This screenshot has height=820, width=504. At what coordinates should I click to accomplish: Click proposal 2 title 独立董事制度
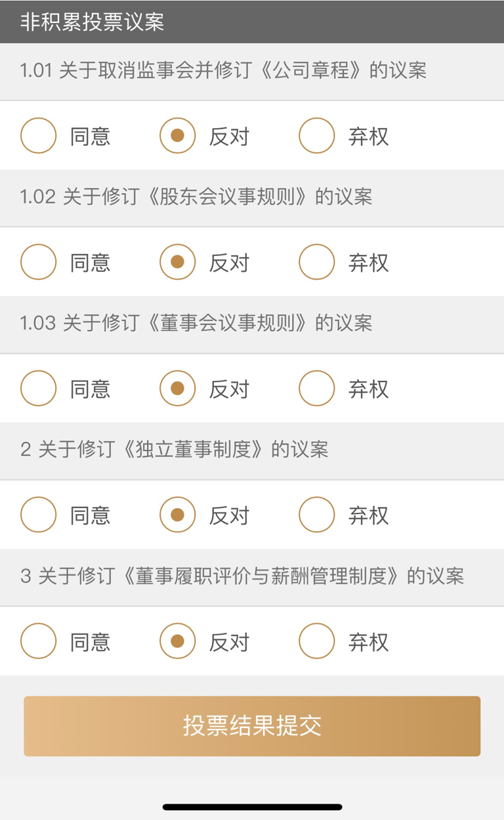174,450
